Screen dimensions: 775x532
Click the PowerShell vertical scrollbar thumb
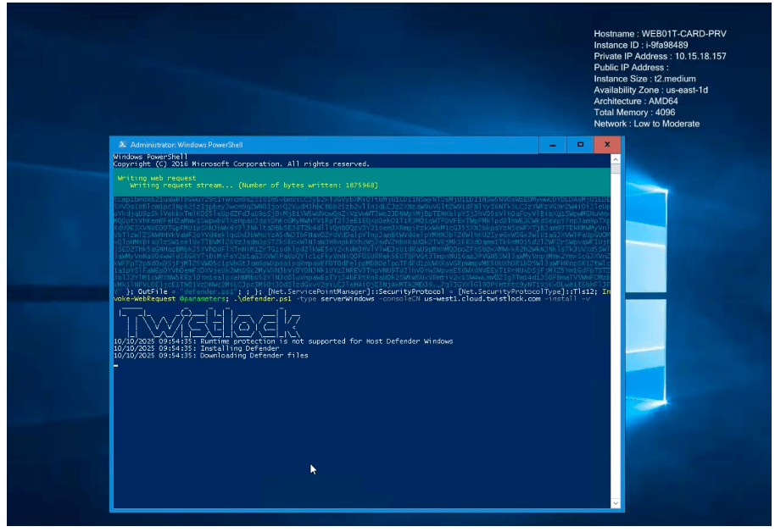(616, 169)
